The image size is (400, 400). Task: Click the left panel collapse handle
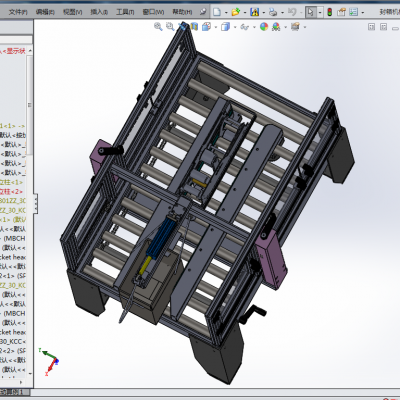(x=36, y=204)
